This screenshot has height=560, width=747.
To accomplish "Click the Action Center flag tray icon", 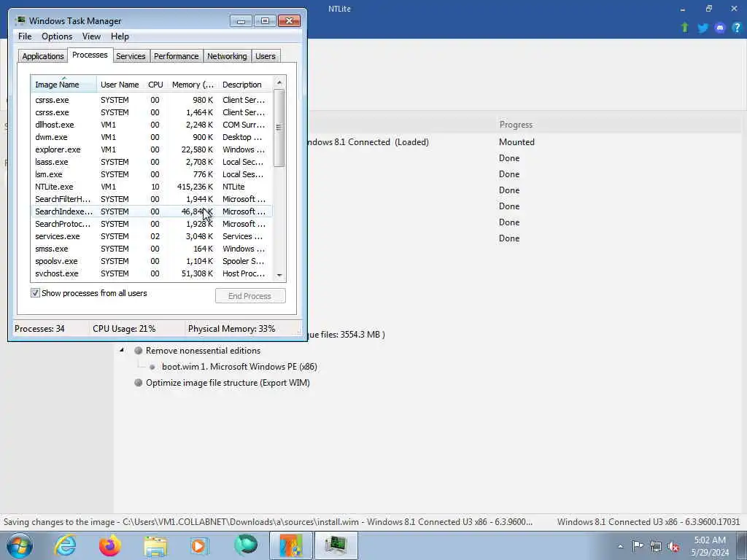I will (638, 545).
